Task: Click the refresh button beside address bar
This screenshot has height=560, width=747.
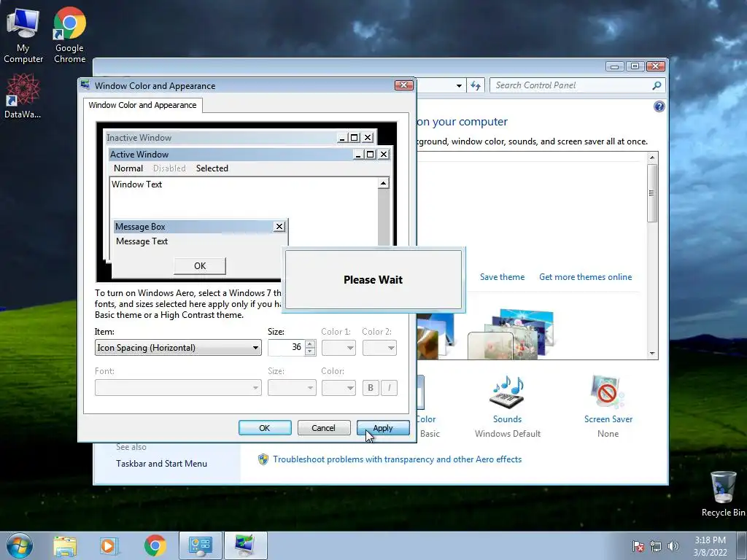Action: click(476, 86)
